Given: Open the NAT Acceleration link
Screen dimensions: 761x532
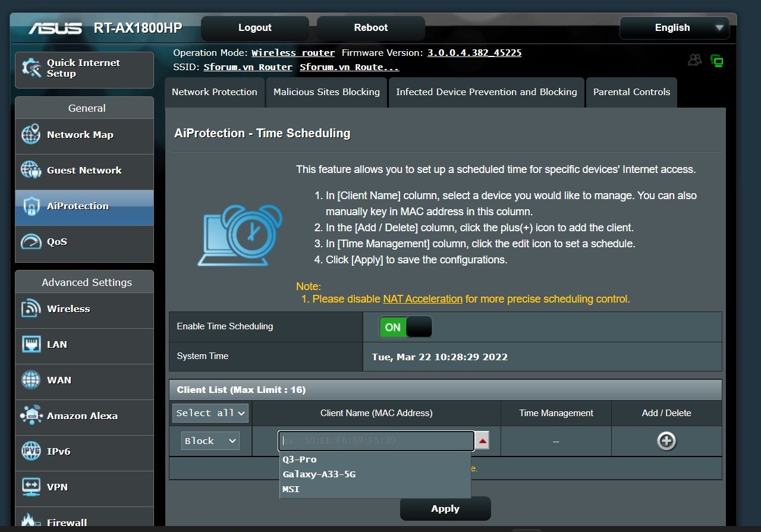Looking at the screenshot, I should pos(423,299).
